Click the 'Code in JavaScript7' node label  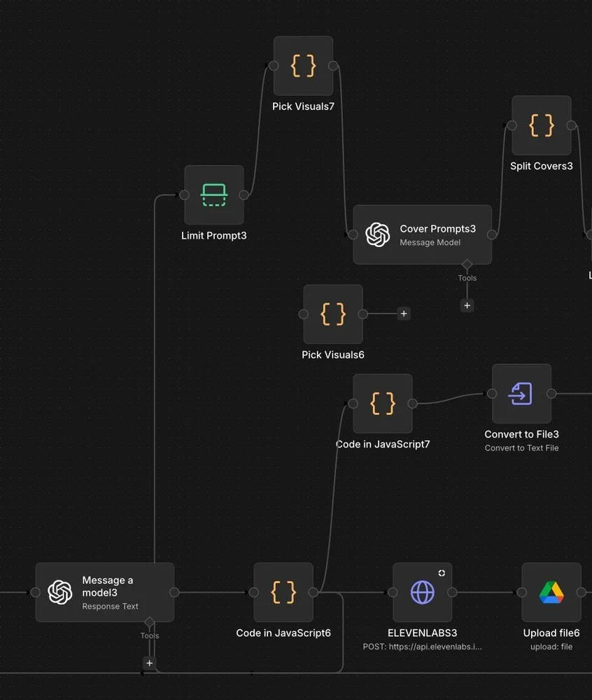point(383,444)
